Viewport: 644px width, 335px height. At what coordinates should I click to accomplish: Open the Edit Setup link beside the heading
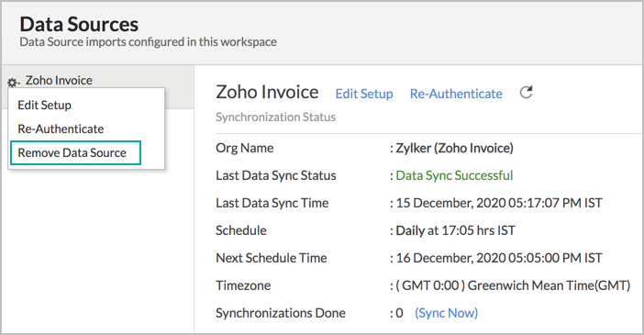click(x=364, y=94)
